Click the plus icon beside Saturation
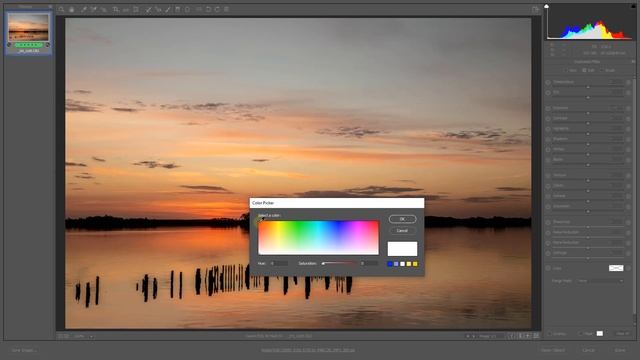Image resolution: width=640 pixels, height=360 pixels. pyautogui.click(x=629, y=207)
